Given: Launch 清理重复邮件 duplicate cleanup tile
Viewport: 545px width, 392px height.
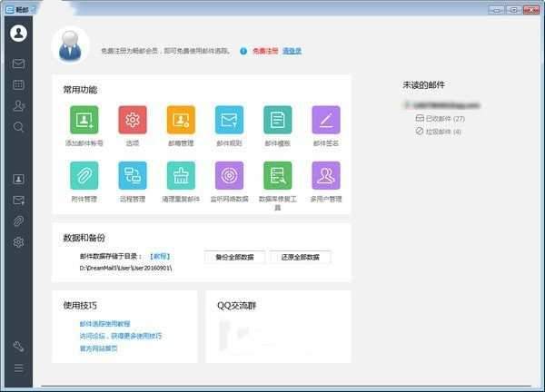Looking at the screenshot, I should coord(181,175).
